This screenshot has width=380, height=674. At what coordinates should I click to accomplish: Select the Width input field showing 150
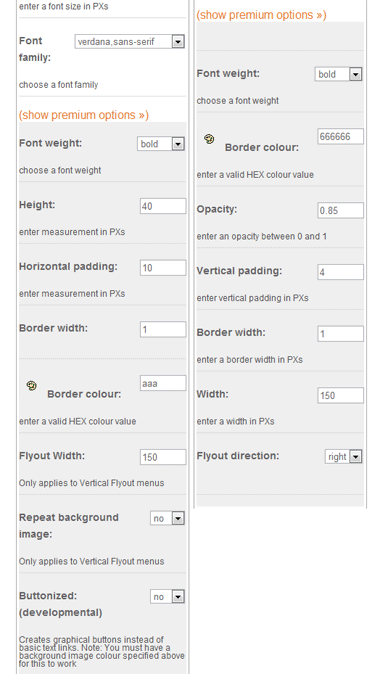pos(340,395)
